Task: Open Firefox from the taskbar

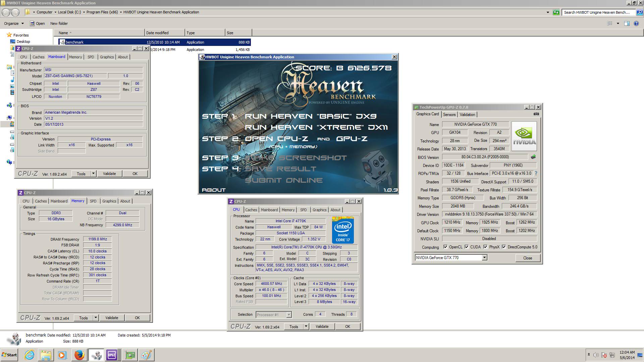Action: [x=79, y=355]
